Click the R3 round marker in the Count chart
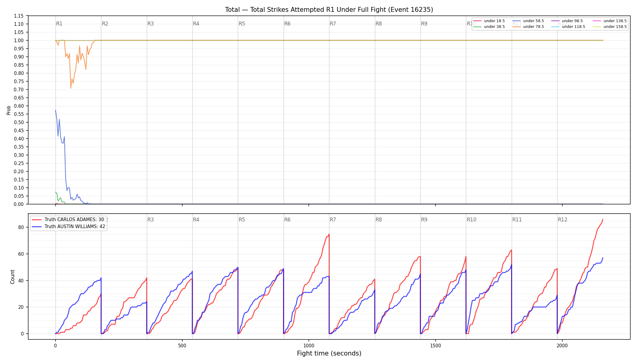637x364 pixels. (151, 220)
